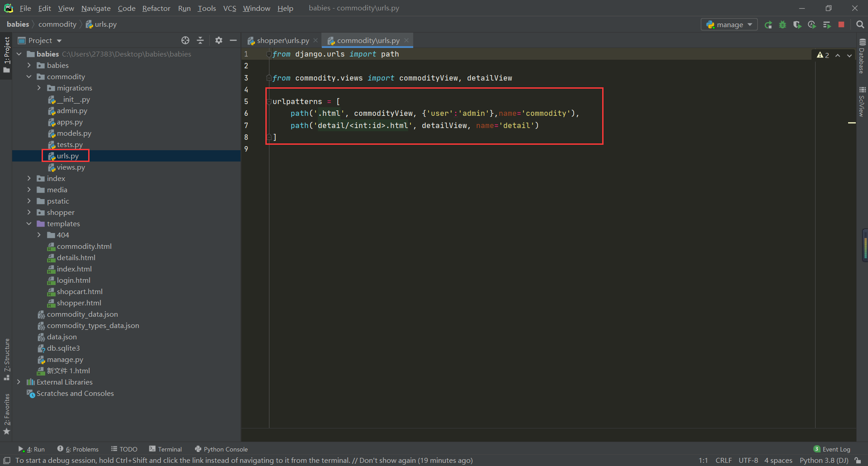868x466 pixels.
Task: Open the manage run configuration dropdown
Action: point(729,24)
